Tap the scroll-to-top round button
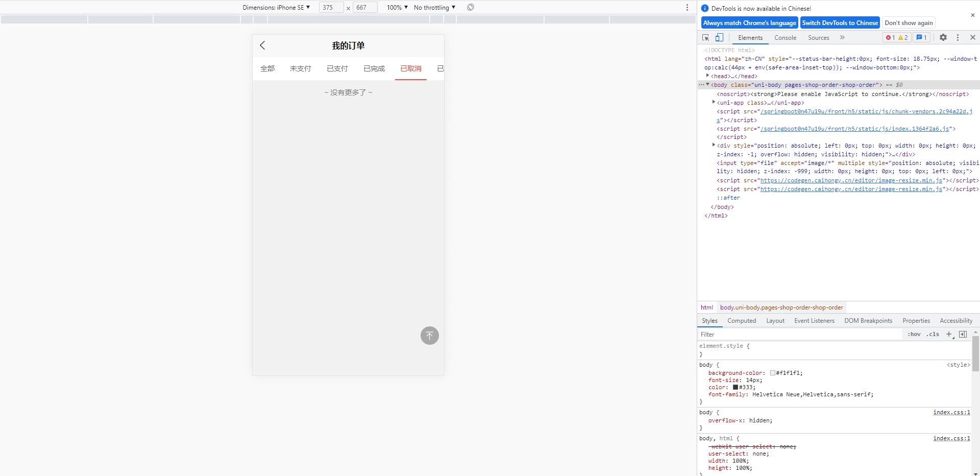 pos(429,336)
